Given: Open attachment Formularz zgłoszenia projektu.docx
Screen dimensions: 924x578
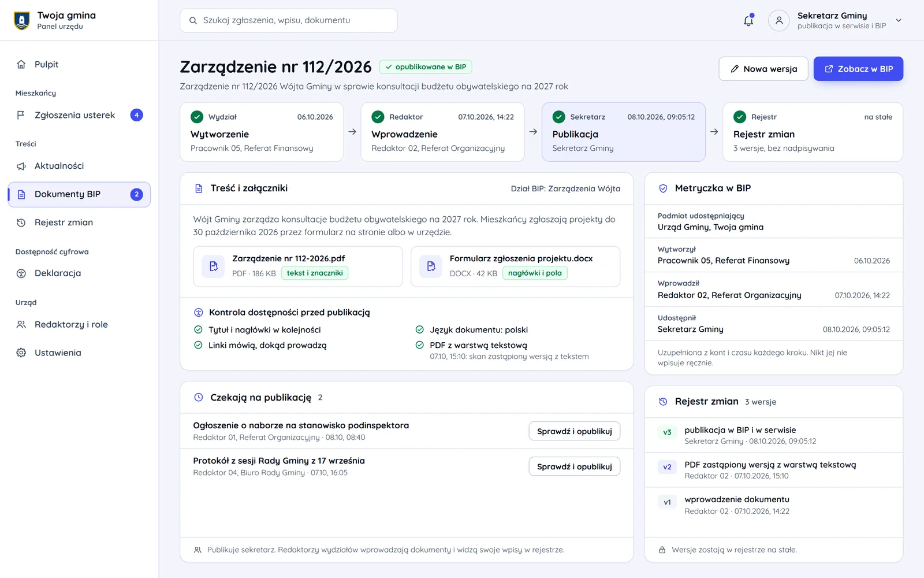Looking at the screenshot, I should 515,266.
